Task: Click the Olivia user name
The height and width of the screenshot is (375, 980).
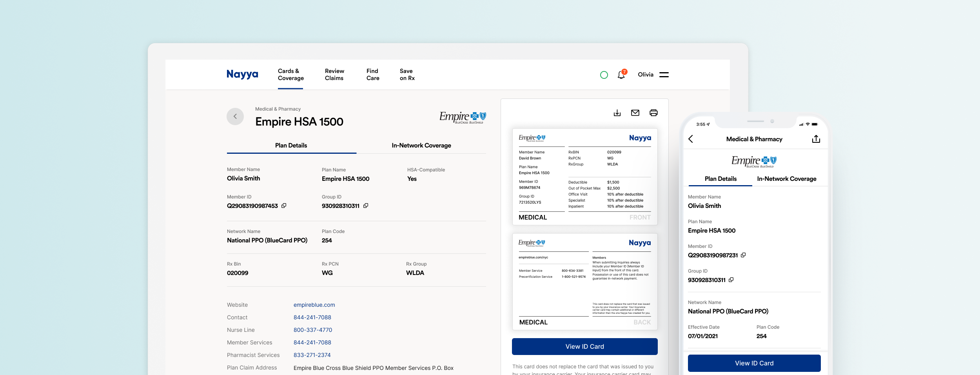Action: (646, 75)
